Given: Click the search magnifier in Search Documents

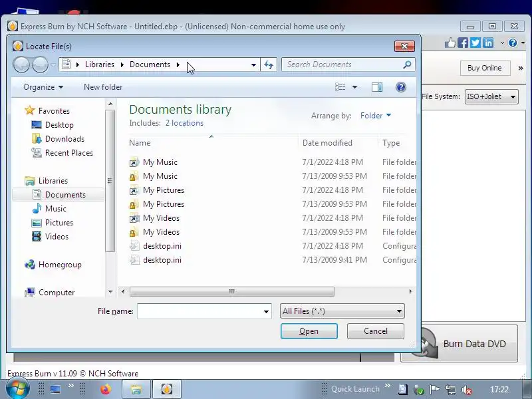Looking at the screenshot, I should tap(407, 64).
